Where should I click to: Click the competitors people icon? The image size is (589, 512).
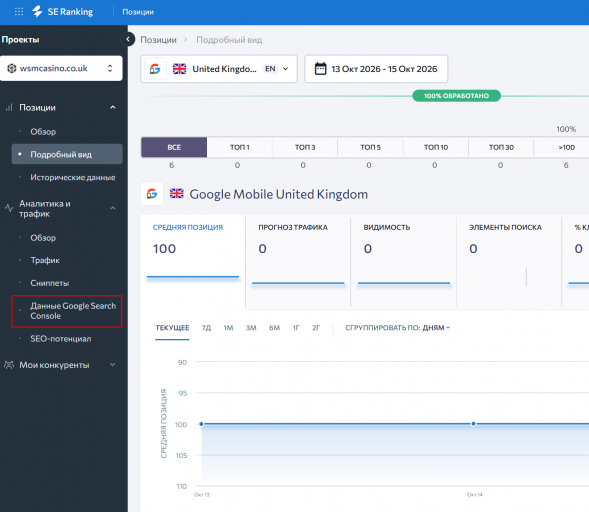[x=9, y=365]
